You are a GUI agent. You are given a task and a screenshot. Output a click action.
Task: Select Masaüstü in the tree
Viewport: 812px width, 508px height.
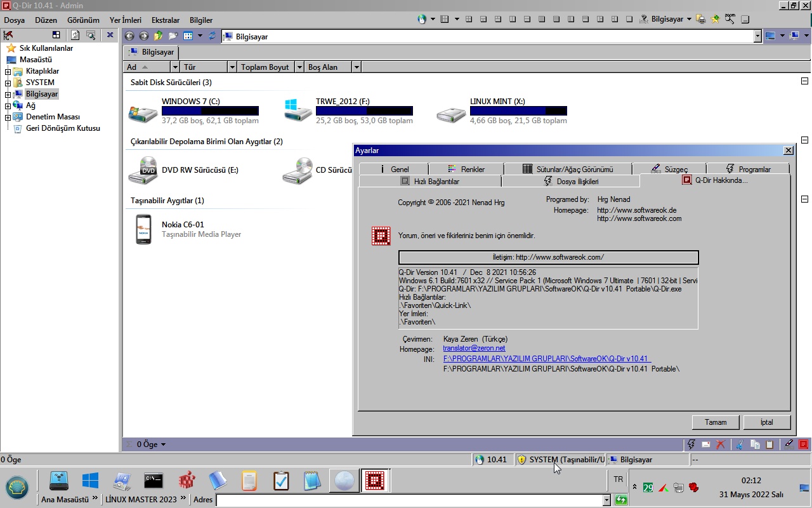(x=36, y=60)
